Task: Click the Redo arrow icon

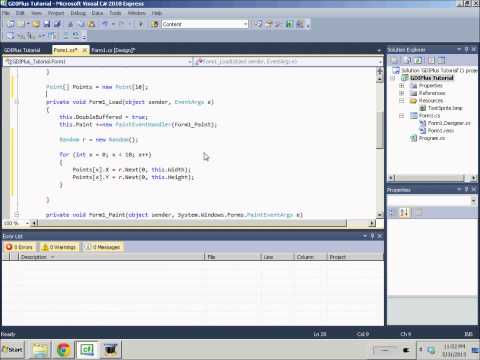Action: pyautogui.click(x=121, y=24)
